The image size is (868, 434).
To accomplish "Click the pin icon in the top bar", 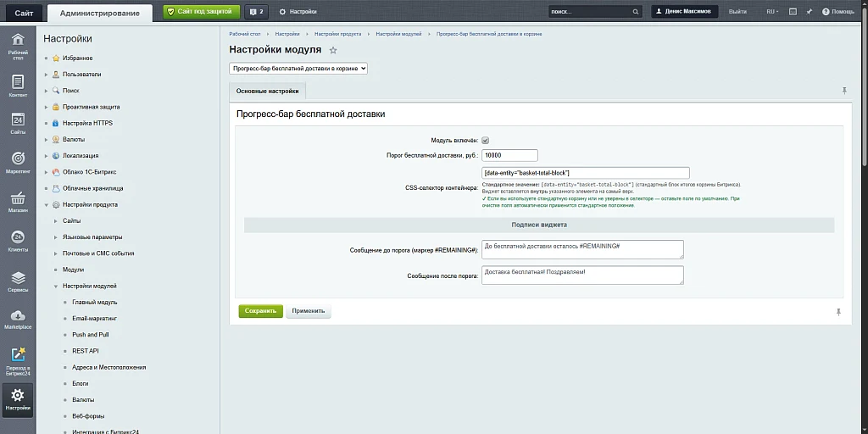I will click(809, 12).
